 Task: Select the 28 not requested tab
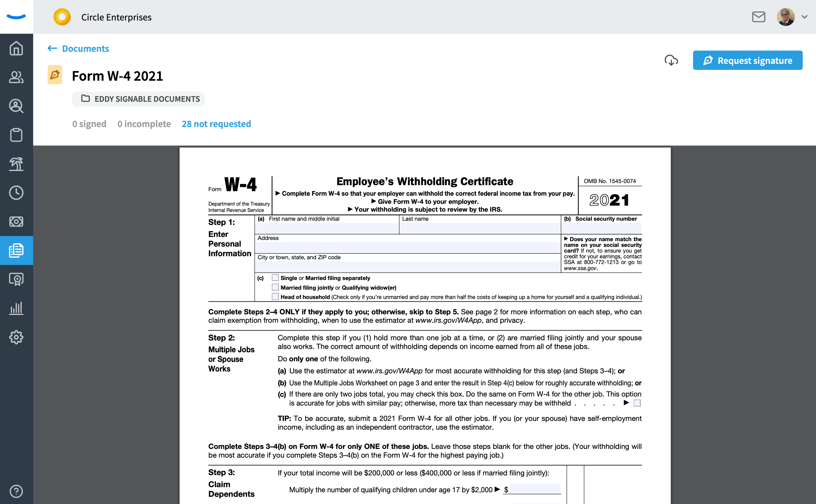pos(216,124)
